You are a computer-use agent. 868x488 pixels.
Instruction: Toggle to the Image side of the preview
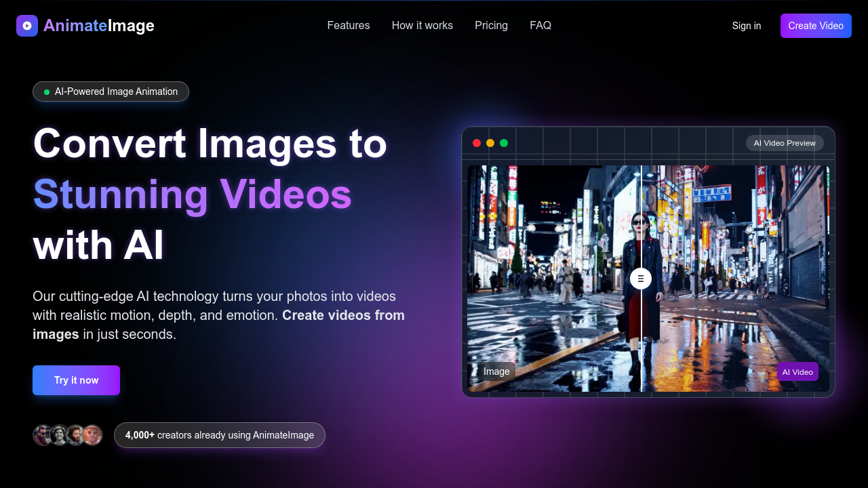[x=496, y=371]
